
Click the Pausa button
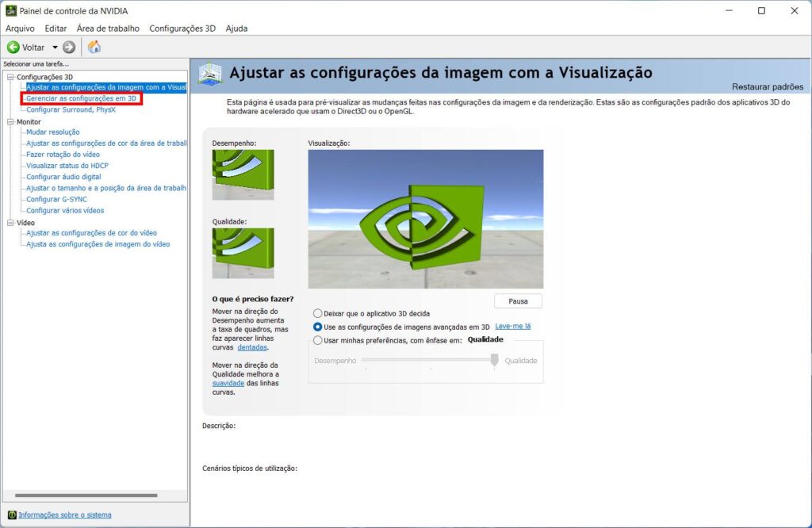(518, 301)
